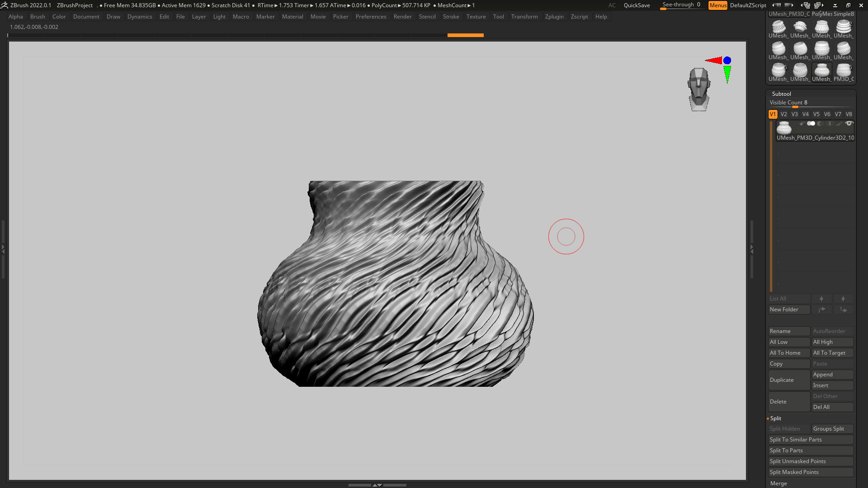Adjust the Visible Count slider
This screenshot has height=488, width=868.
(x=811, y=103)
